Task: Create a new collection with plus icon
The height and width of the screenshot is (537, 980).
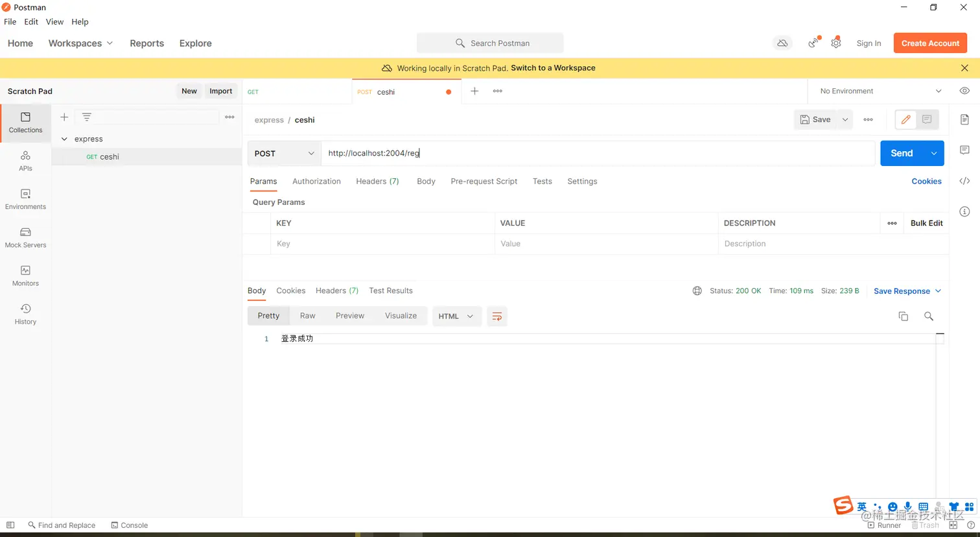Action: pos(64,117)
